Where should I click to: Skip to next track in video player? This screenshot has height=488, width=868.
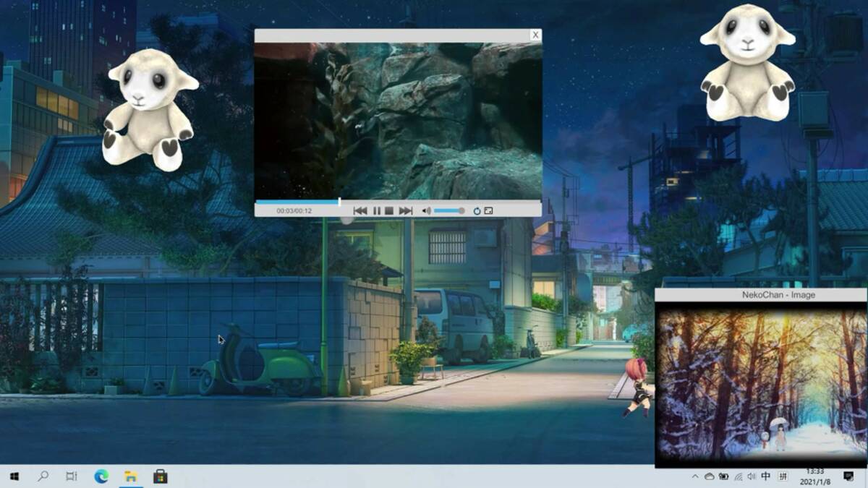pyautogui.click(x=405, y=210)
